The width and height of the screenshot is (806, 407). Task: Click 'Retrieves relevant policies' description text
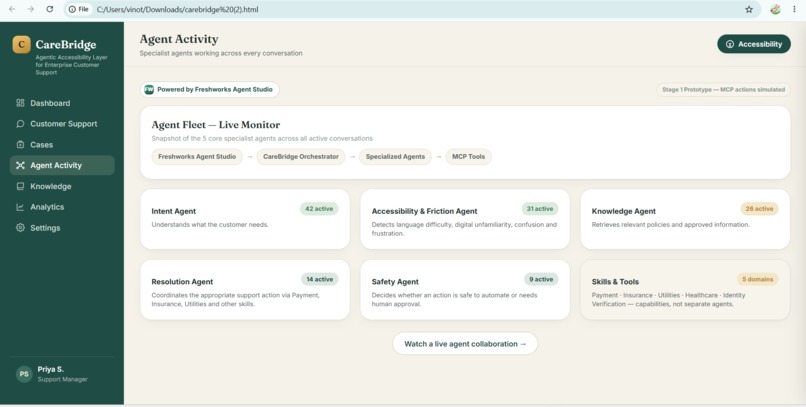coord(670,225)
